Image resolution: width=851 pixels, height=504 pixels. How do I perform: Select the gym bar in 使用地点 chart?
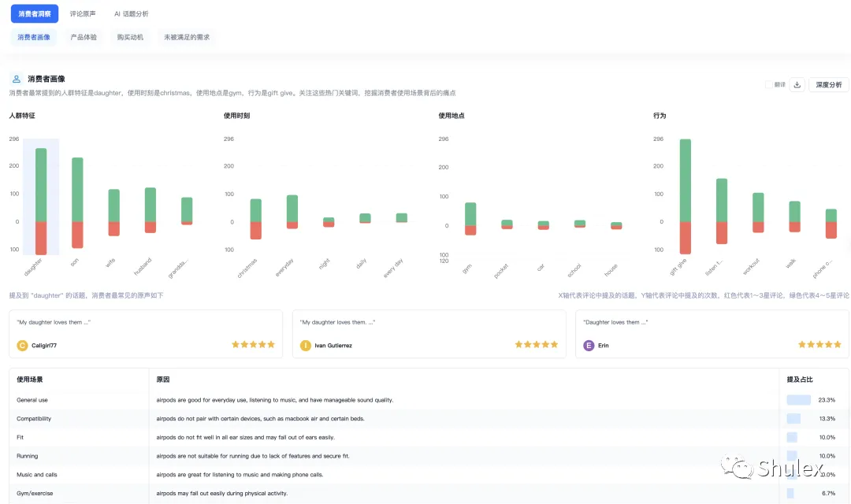click(470, 219)
